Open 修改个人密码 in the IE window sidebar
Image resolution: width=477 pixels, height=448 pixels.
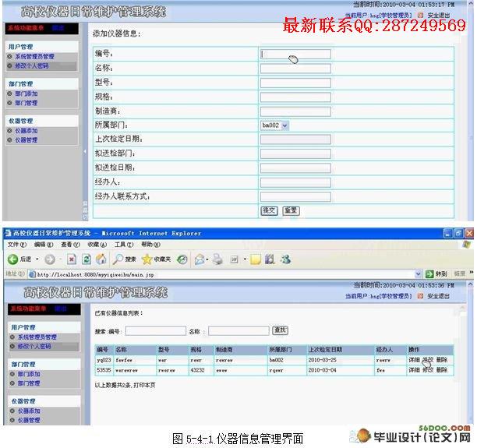[34, 346]
